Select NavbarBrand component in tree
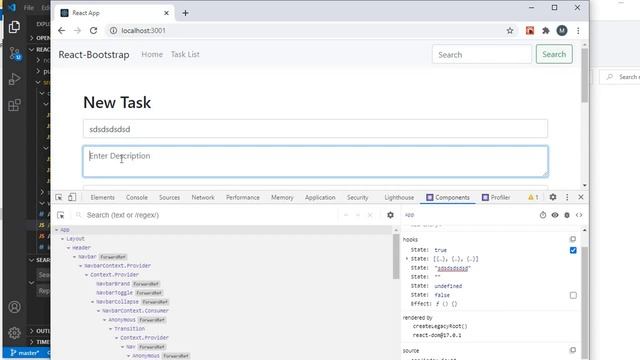The width and height of the screenshot is (640, 360). (113, 284)
